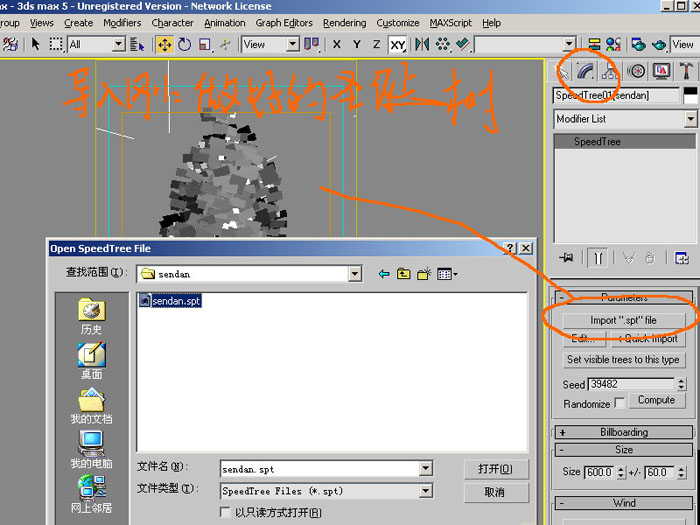Open the View menu icon in dialog
Image resolution: width=700 pixels, height=525 pixels.
(x=447, y=274)
